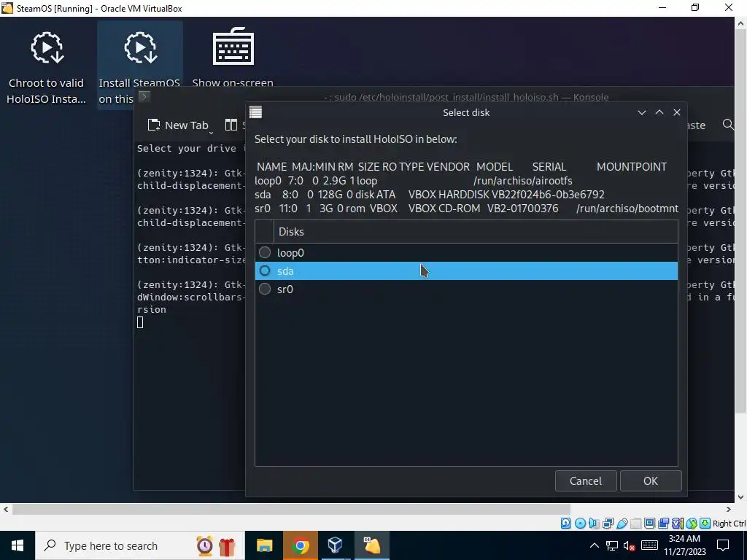The height and width of the screenshot is (560, 747).
Task: Open the Windows Start menu
Action: [18, 545]
